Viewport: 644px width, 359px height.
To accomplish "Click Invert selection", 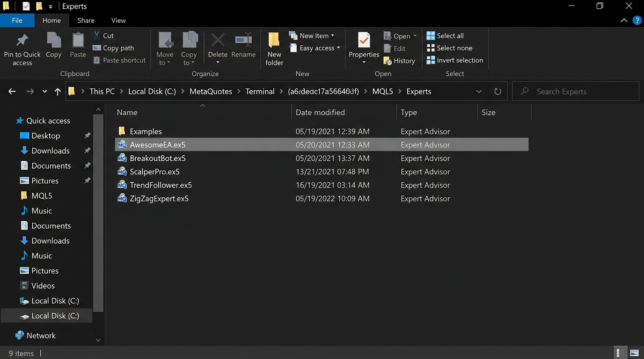I will (455, 60).
